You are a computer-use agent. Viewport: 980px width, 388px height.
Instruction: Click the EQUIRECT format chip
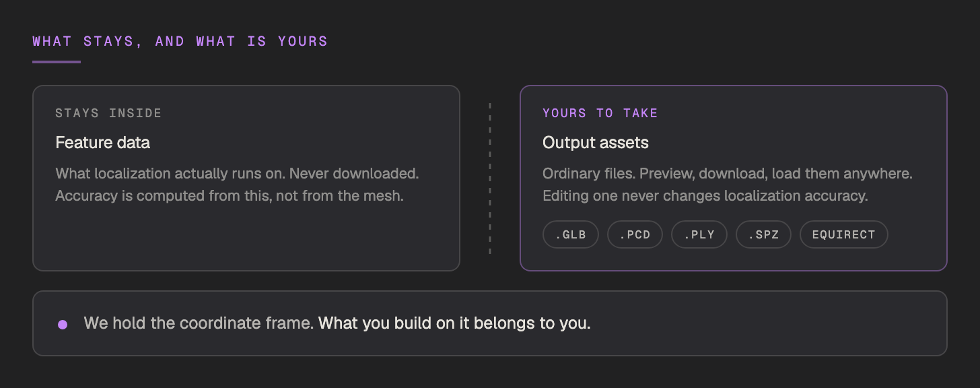843,234
